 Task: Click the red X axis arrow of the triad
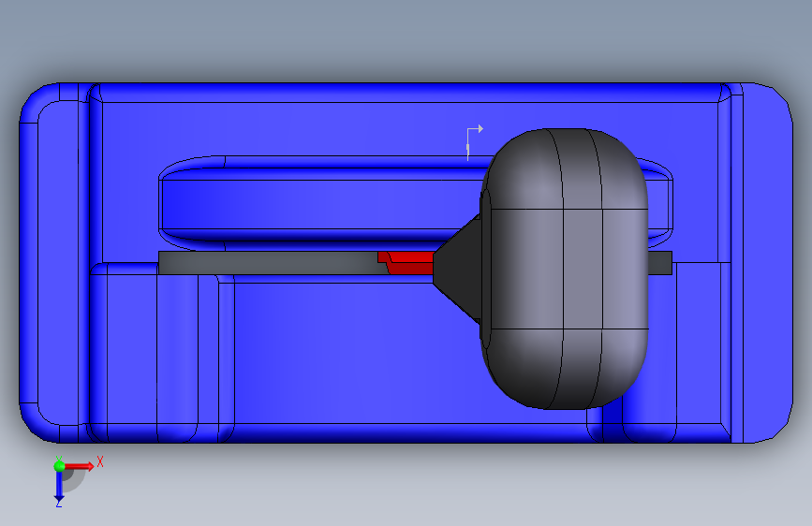(x=79, y=466)
